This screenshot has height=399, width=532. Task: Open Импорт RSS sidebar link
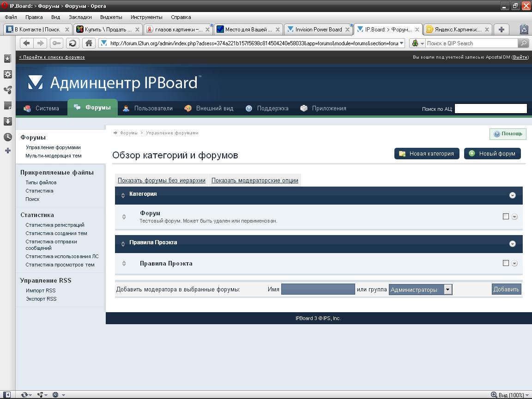(41, 290)
